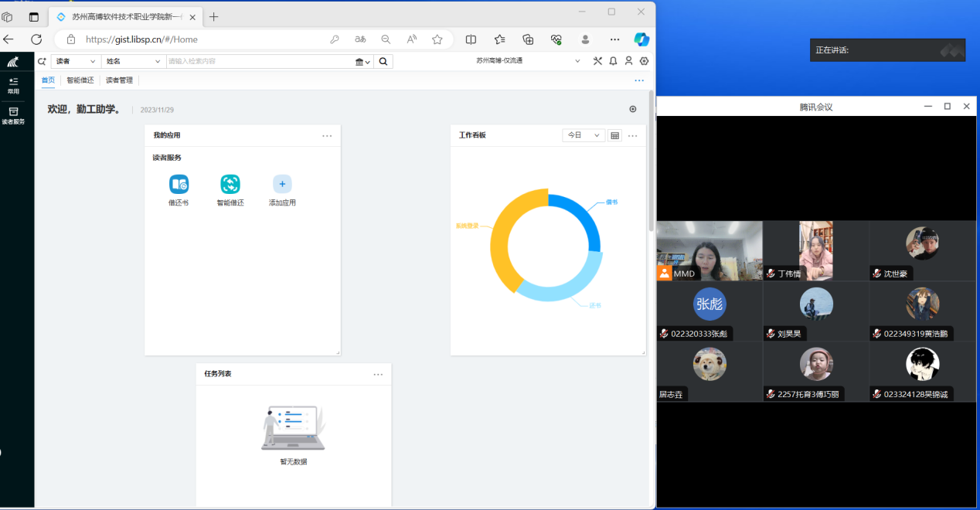The image size is (980, 510).
Task: Select 读者服务 in left sidebar
Action: point(13,115)
